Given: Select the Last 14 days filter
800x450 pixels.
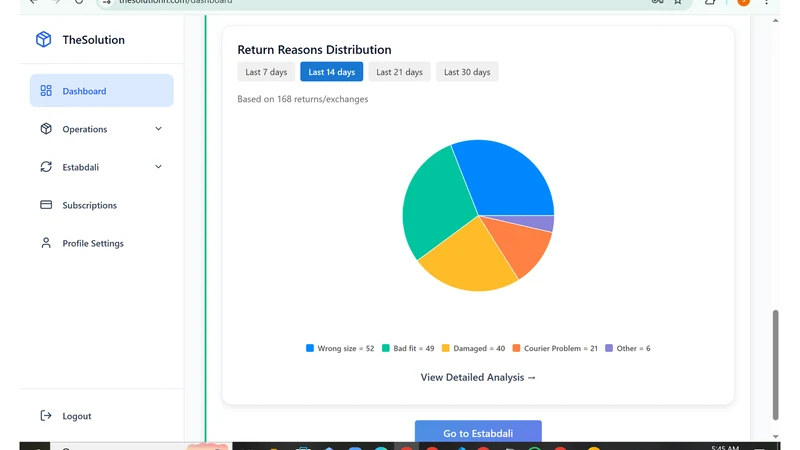Looking at the screenshot, I should coord(332,72).
